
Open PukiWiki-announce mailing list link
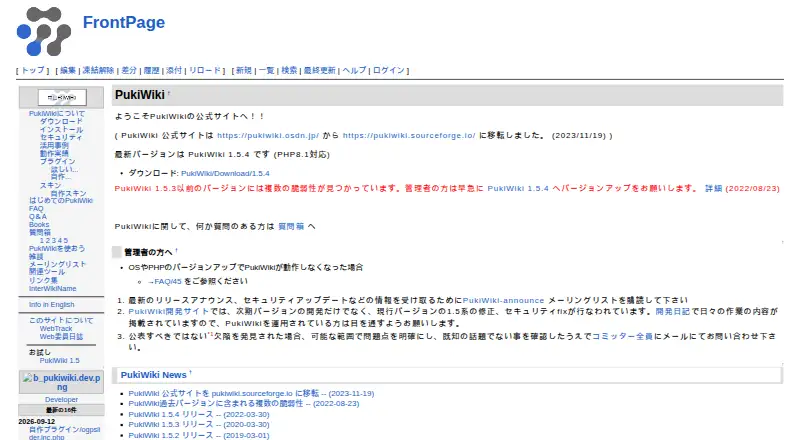[x=503, y=300]
